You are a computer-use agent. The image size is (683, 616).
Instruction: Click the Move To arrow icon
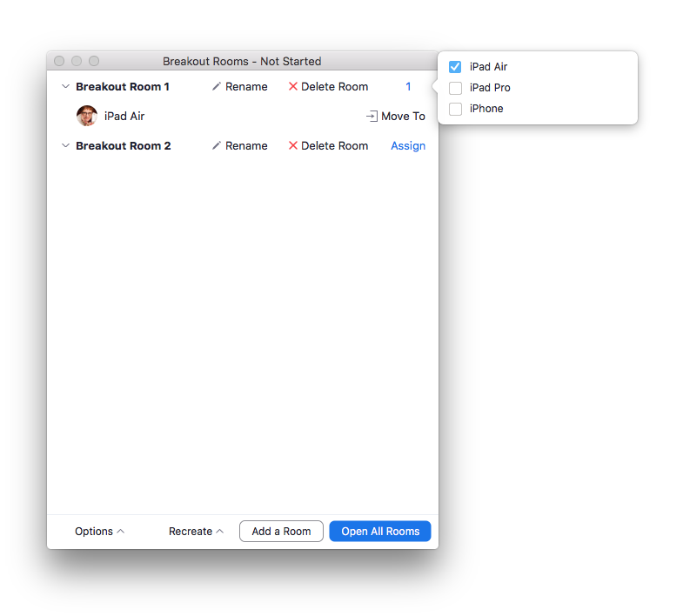coord(372,117)
